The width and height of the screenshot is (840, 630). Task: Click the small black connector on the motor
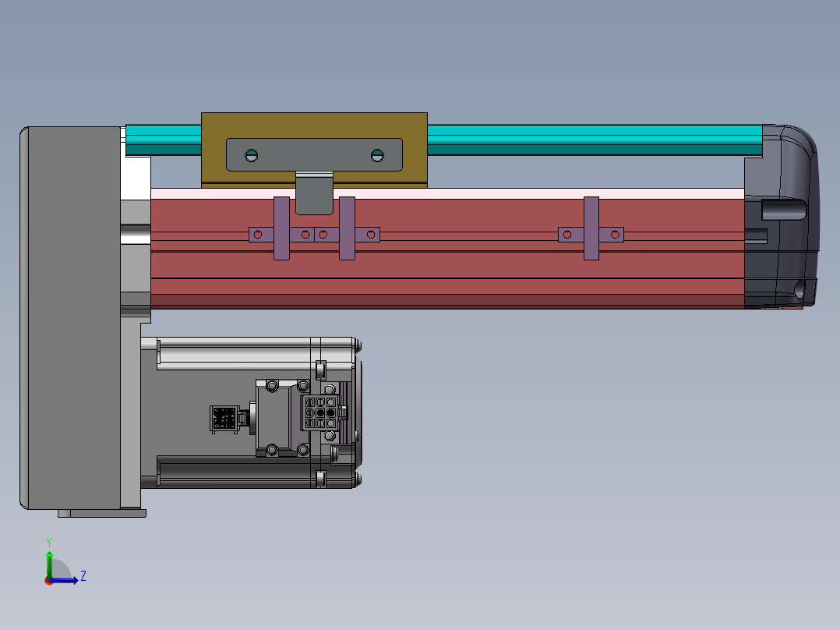(224, 419)
